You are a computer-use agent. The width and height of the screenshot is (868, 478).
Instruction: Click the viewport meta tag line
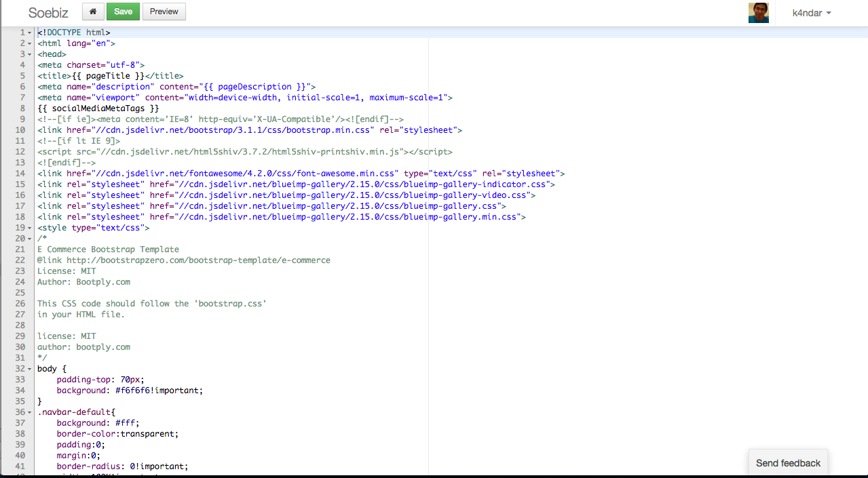245,98
